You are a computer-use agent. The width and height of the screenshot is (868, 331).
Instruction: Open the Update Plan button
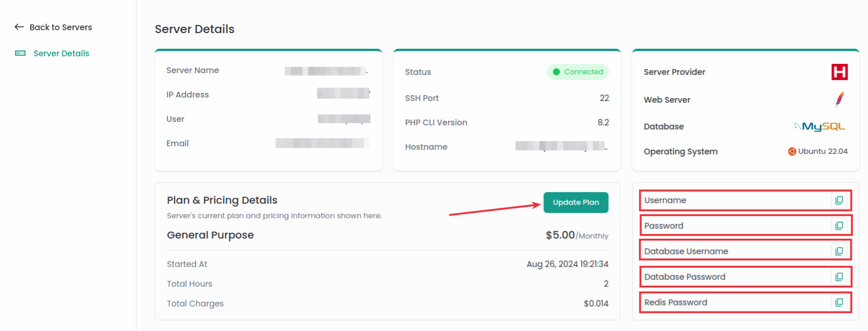(576, 203)
